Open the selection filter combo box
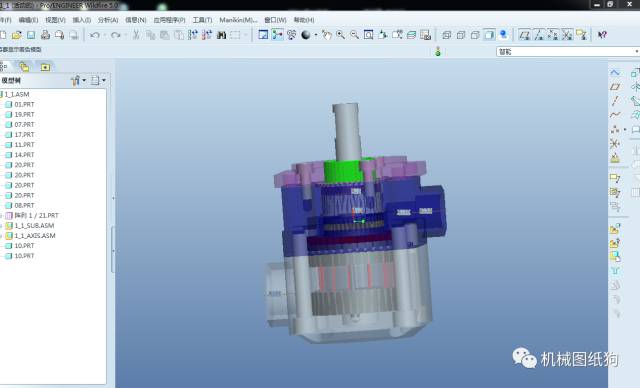The image size is (640, 388). point(567,51)
